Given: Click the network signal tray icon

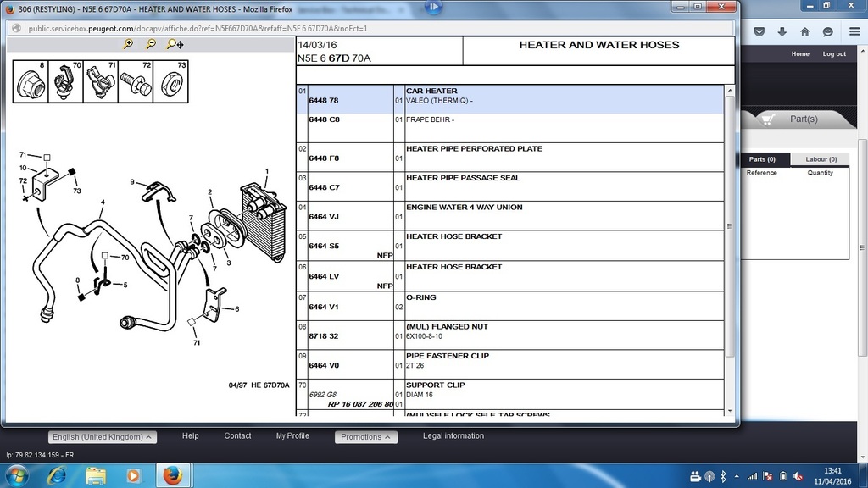Looking at the screenshot, I should pos(753,476).
